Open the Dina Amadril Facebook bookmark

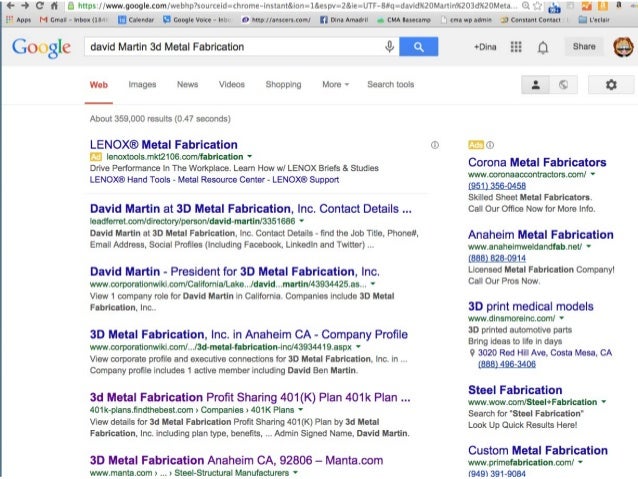point(344,20)
